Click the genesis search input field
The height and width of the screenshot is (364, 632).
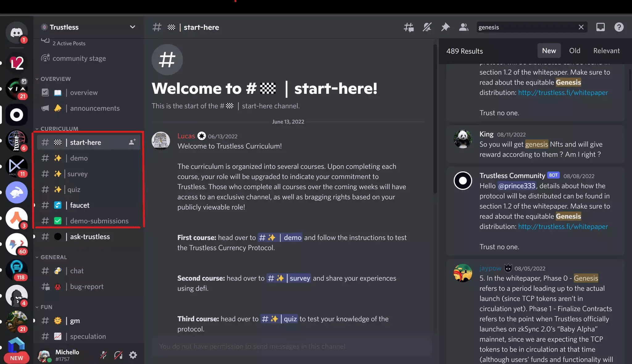pos(525,27)
